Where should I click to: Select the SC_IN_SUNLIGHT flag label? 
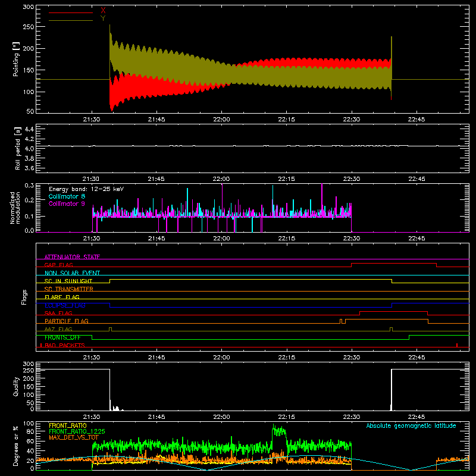[x=68, y=281]
